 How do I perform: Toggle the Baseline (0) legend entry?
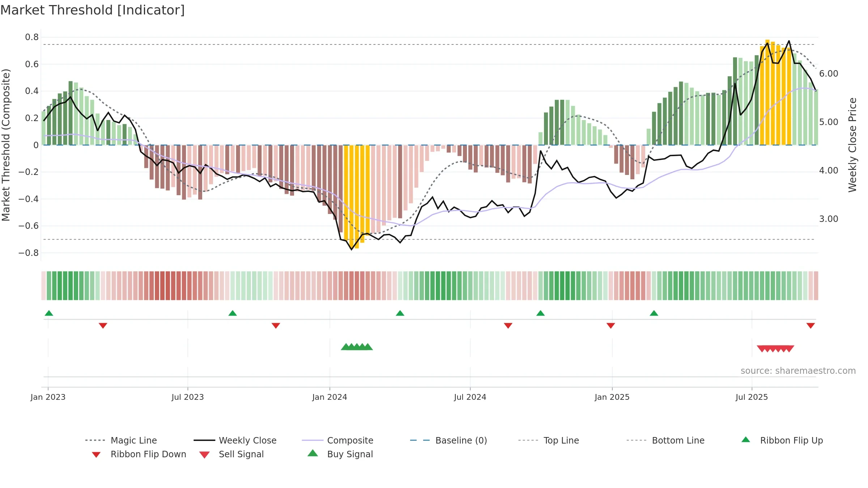click(x=448, y=440)
